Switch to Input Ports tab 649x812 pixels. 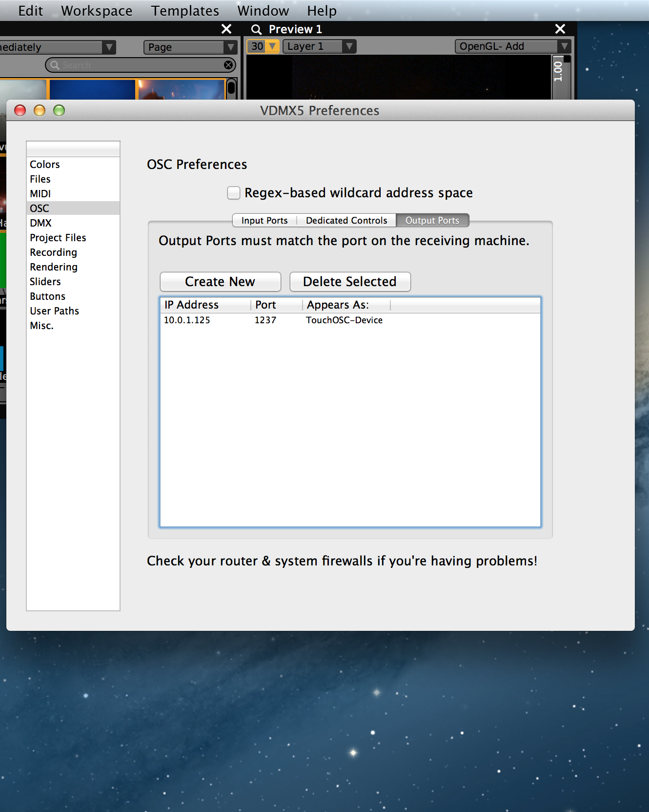pos(264,220)
